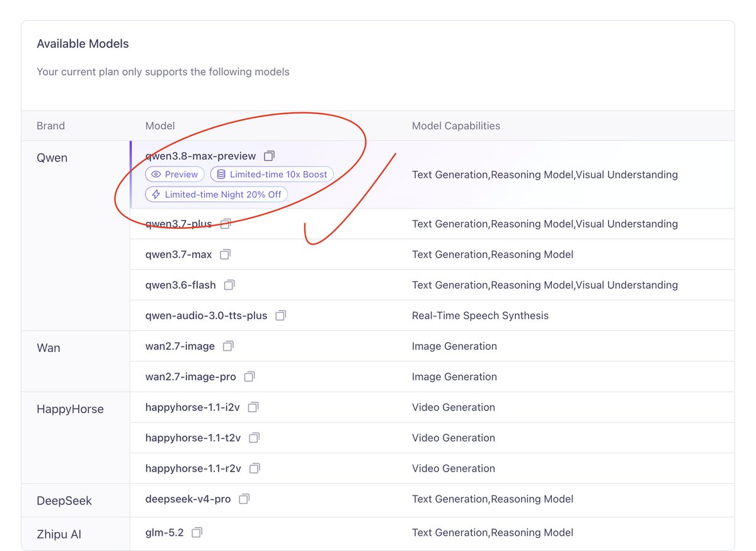Select the happyhorse-1.1-r2v model text
The height and width of the screenshot is (551, 756).
pos(193,468)
